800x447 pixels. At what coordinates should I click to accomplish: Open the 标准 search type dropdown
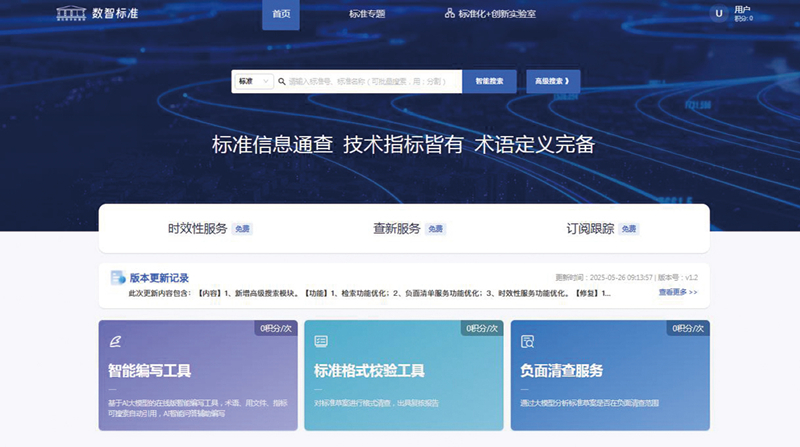[252, 81]
